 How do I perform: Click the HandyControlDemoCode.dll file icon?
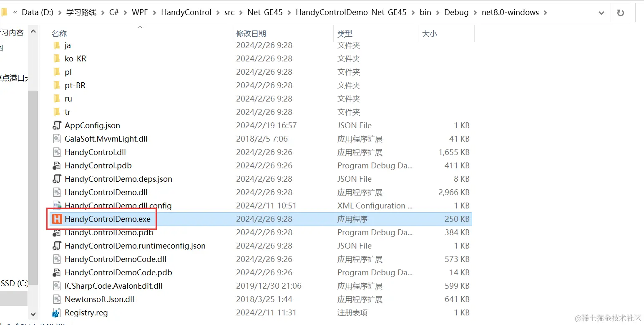[x=57, y=259]
